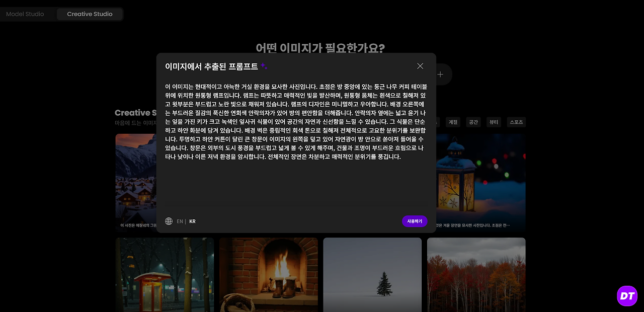Click the sparkle icon next to the prompt title
Viewport: 644px width, 312px height.
point(266,65)
